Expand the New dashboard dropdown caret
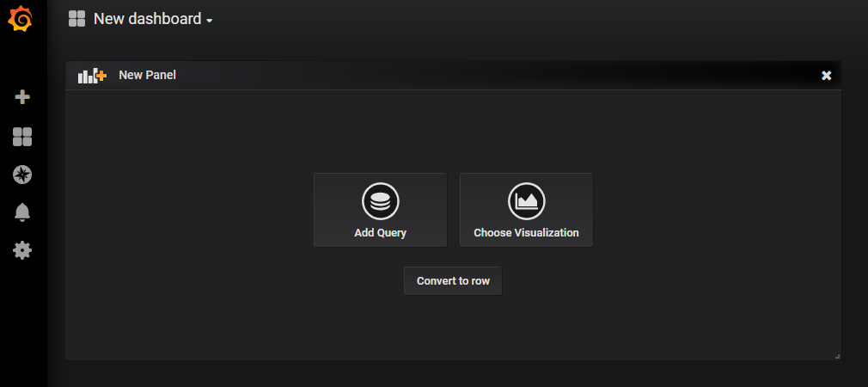This screenshot has width=868, height=387. pos(209,21)
